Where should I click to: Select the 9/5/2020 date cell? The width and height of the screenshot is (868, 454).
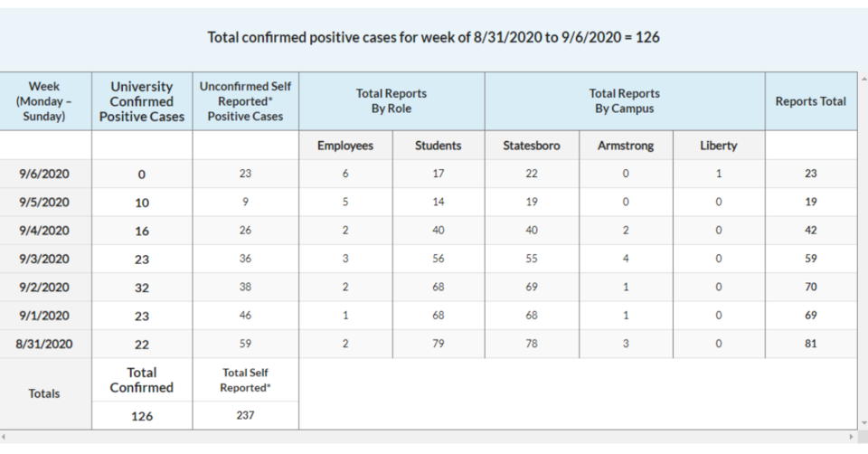44,202
